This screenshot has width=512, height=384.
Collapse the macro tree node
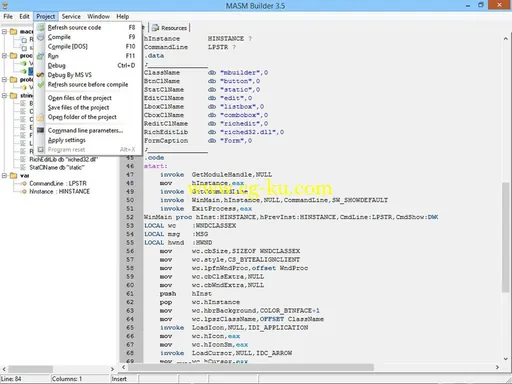point(4,32)
